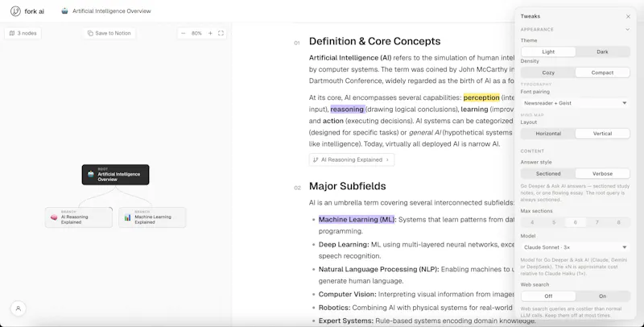644x327 pixels.
Task: Click the Artificial Intelligence Overview page title
Action: 112,11
